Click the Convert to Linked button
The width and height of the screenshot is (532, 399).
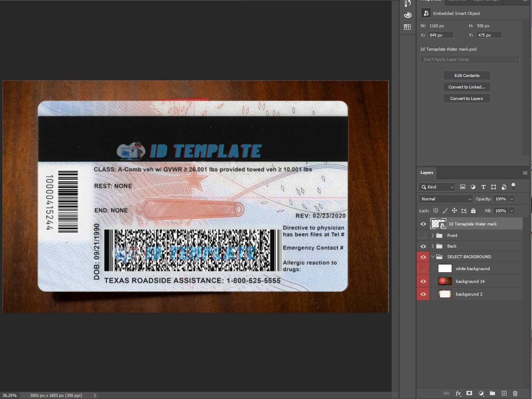(467, 87)
